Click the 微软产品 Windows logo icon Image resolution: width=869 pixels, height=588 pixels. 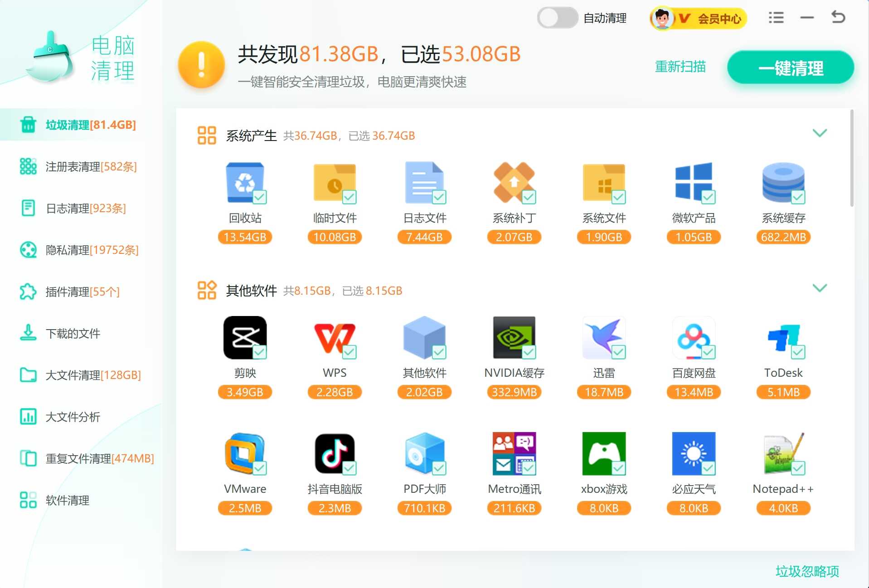coord(694,182)
